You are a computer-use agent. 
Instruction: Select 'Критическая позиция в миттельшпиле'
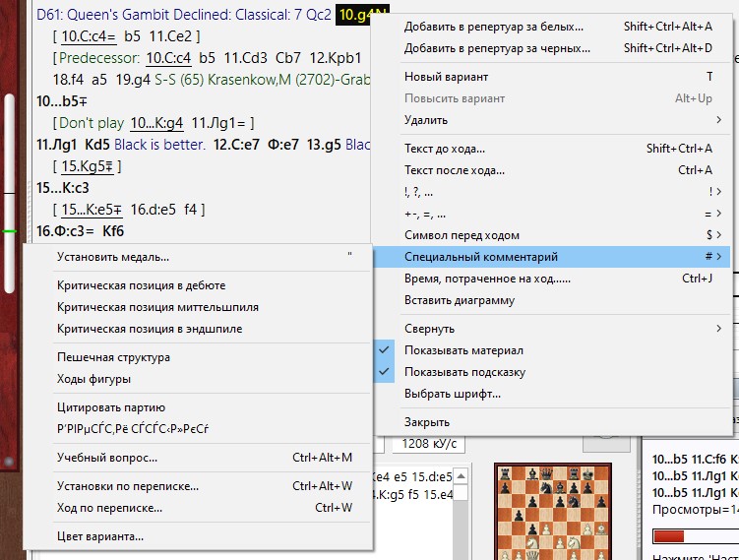[157, 307]
